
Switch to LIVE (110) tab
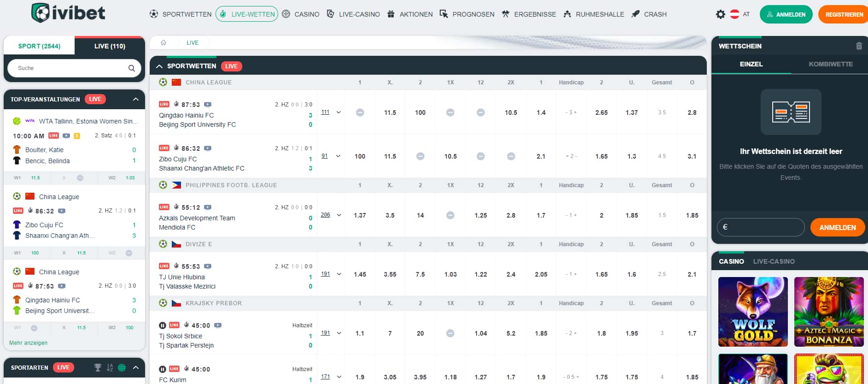(x=110, y=46)
